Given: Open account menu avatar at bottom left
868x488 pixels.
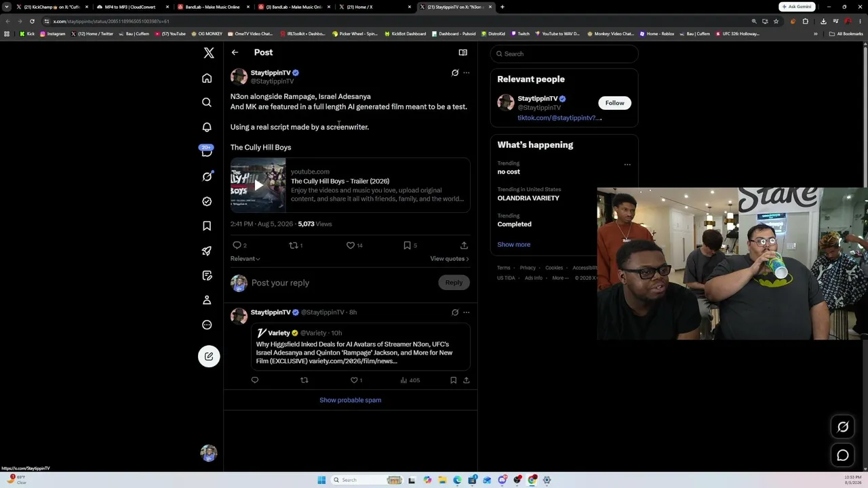Looking at the screenshot, I should [209, 453].
